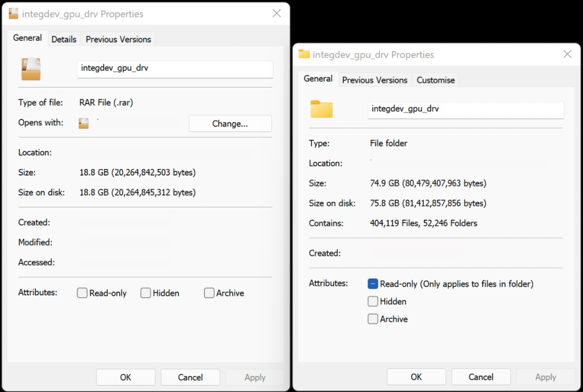Open folder's Previous Versions tab
This screenshot has width=583, height=392.
point(375,80)
